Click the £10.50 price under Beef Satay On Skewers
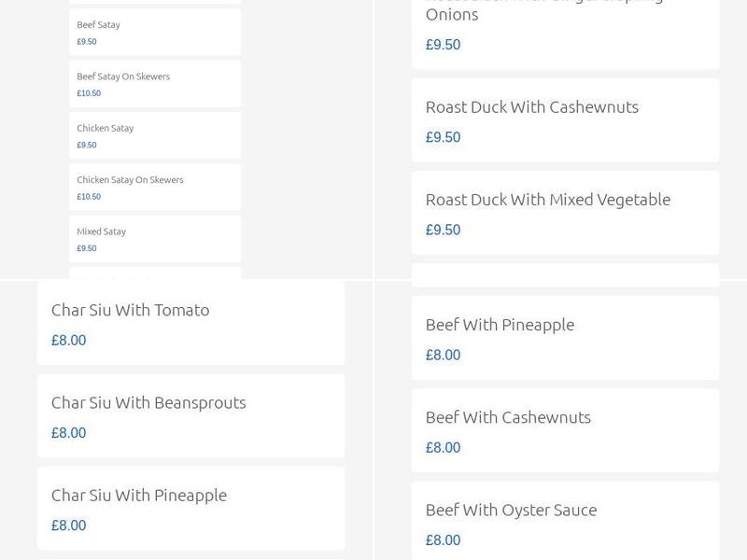 tap(89, 93)
